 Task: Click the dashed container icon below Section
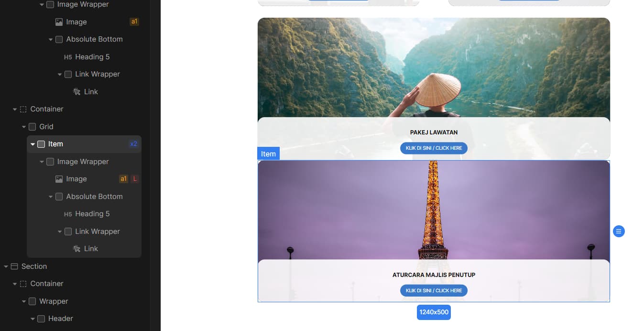tap(23, 284)
